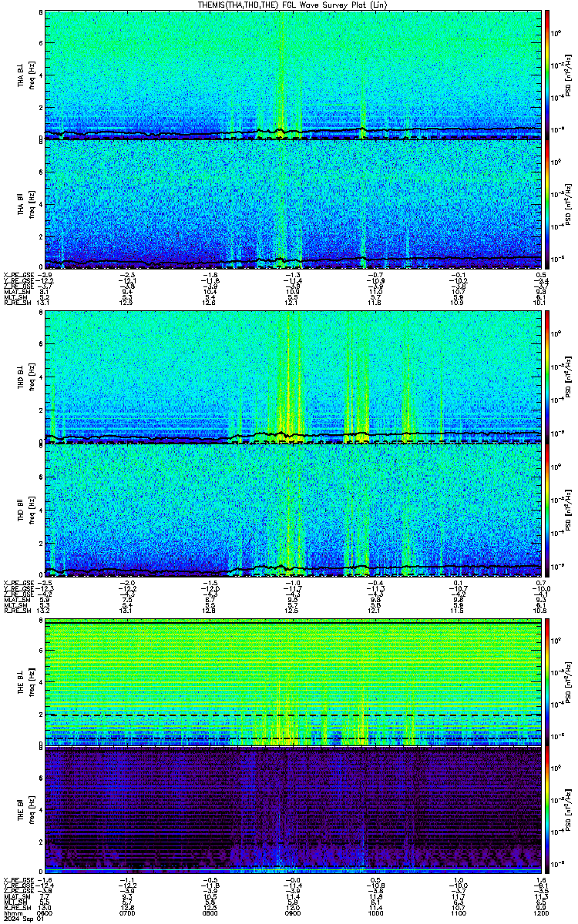The image size is (578, 924).
Task: Click the 1000 time tick label
Action: point(375,912)
